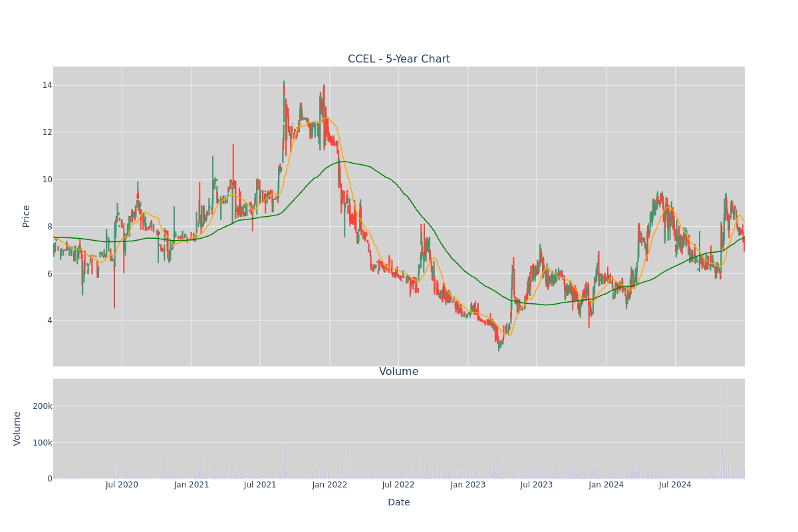Click the 100k volume tick label
Image resolution: width=798 pixels, height=532 pixels.
coord(43,442)
